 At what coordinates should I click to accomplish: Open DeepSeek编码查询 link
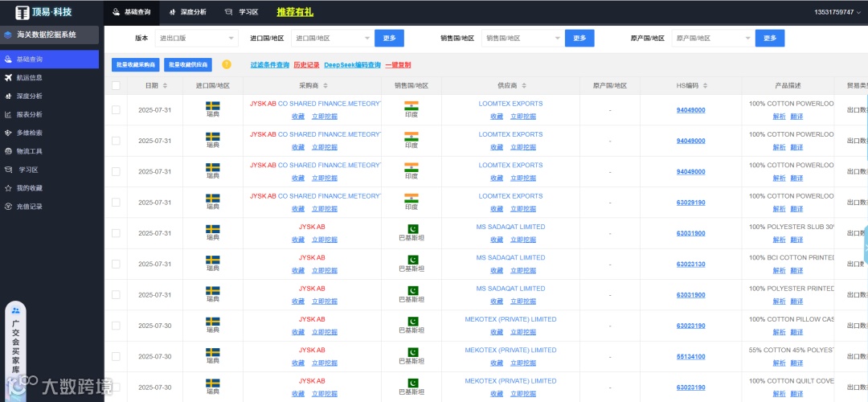pos(353,65)
